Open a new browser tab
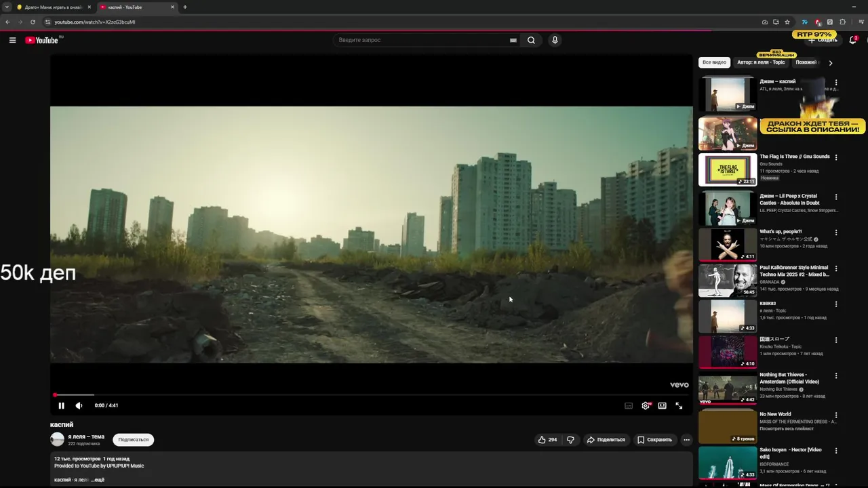The height and width of the screenshot is (488, 868). coord(185,7)
